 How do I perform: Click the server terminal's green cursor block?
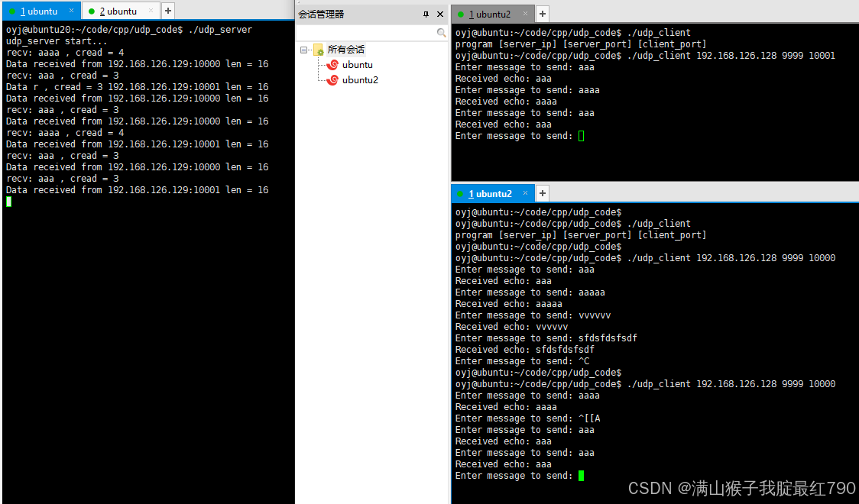coord(8,202)
